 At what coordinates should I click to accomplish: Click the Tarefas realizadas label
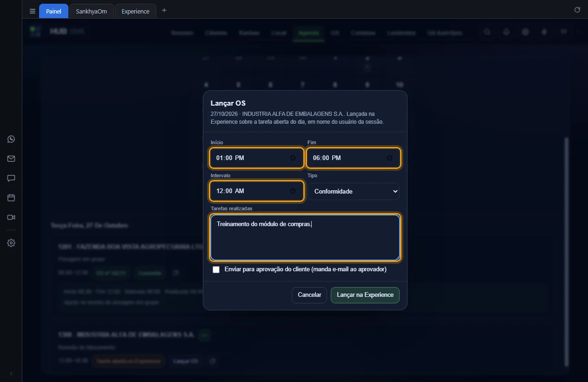(x=232, y=208)
